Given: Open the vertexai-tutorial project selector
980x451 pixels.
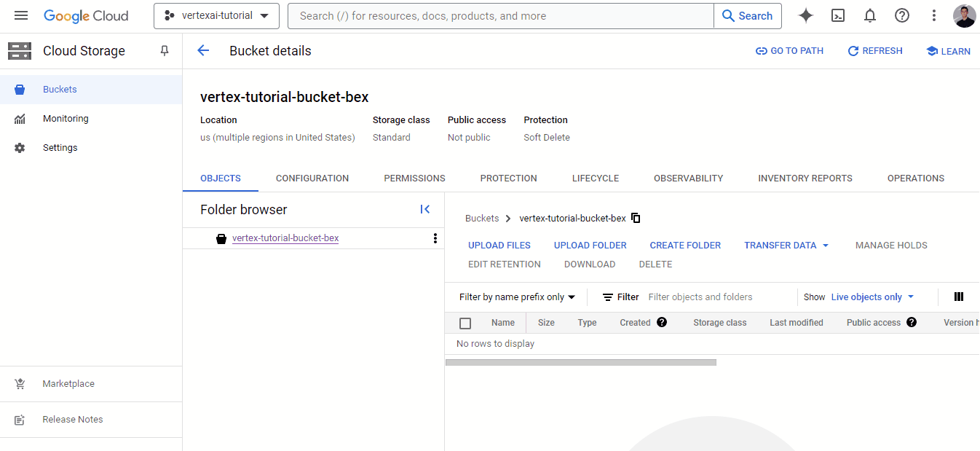Looking at the screenshot, I should (x=216, y=16).
